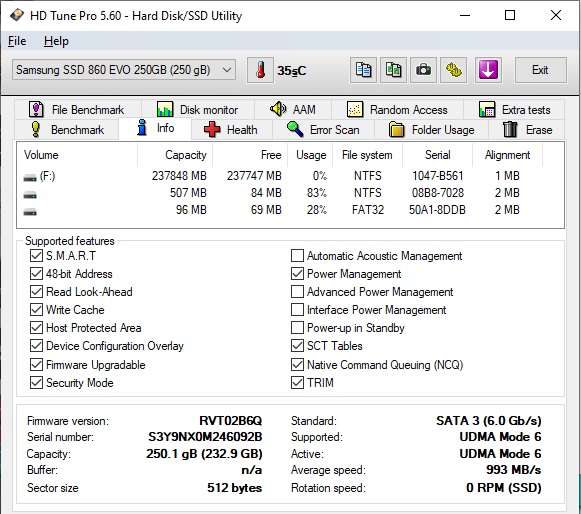Image resolution: width=581 pixels, height=514 pixels.
Task: Click the copy screenshot to clipboard icon
Action: [393, 70]
